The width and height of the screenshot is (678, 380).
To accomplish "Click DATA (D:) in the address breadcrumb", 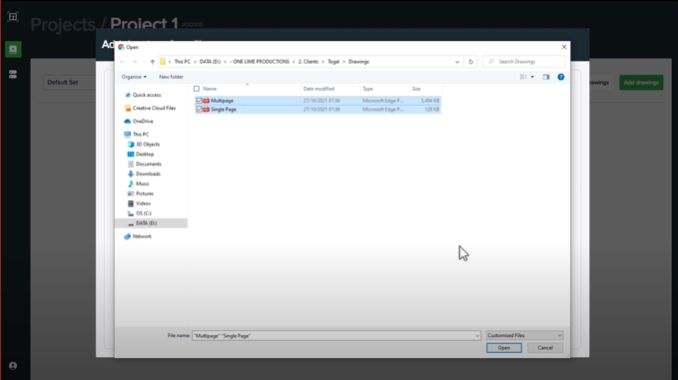I will [x=210, y=62].
